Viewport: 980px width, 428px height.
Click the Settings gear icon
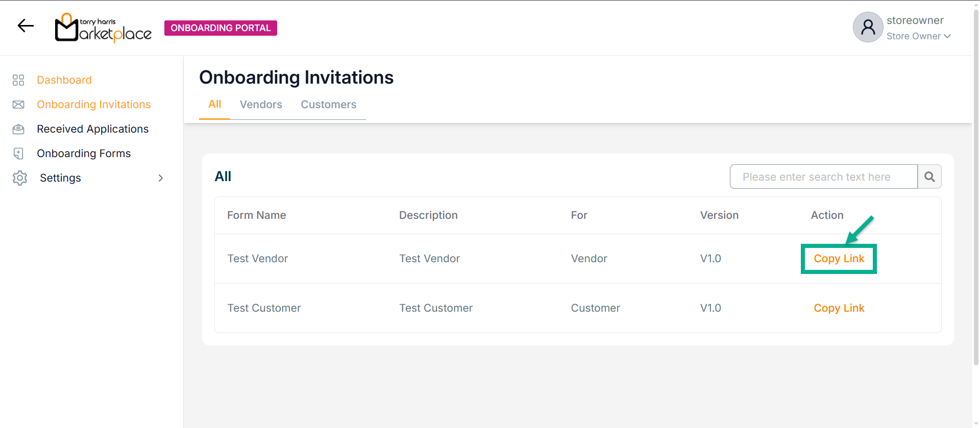(20, 178)
